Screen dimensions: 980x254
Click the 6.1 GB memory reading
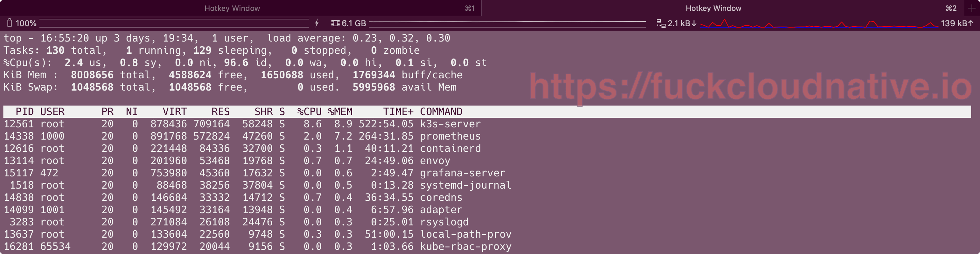click(x=354, y=23)
